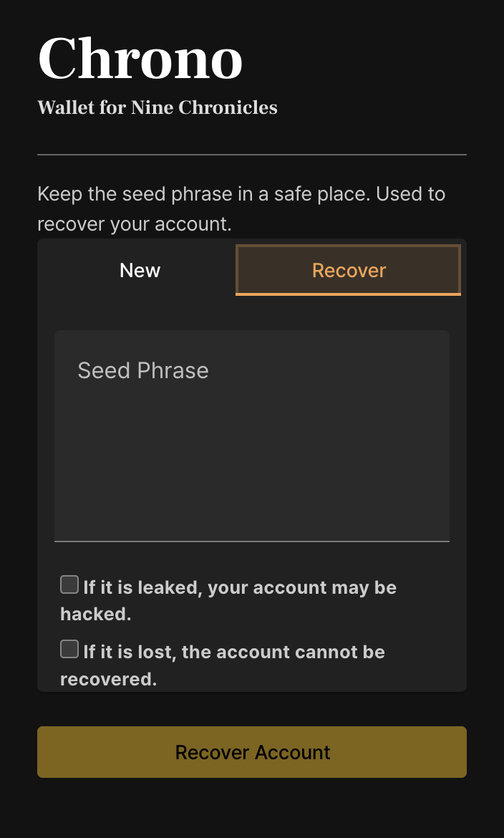Image resolution: width=504 pixels, height=838 pixels.
Task: Tick the lost-account warning checkbox
Action: (x=69, y=650)
